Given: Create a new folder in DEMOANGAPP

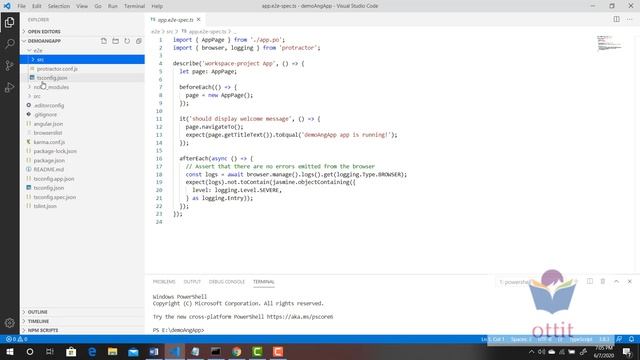Looking at the screenshot, I should click(116, 41).
